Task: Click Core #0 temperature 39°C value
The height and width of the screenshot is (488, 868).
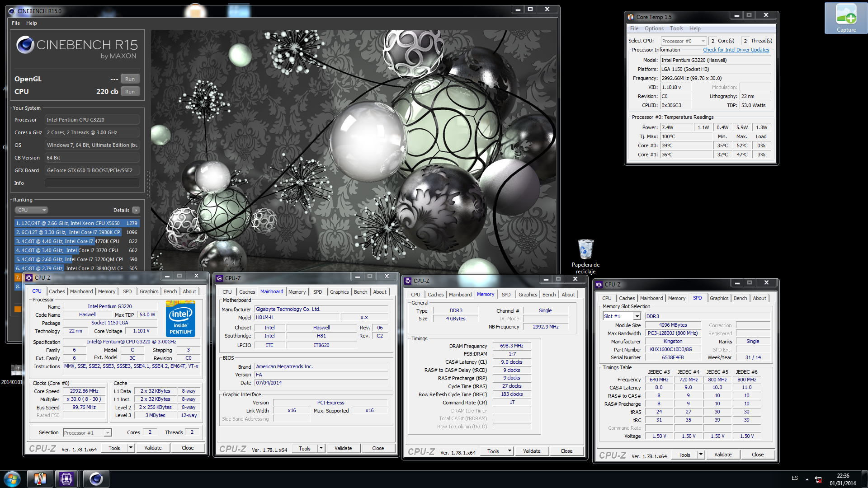Action: [686, 145]
